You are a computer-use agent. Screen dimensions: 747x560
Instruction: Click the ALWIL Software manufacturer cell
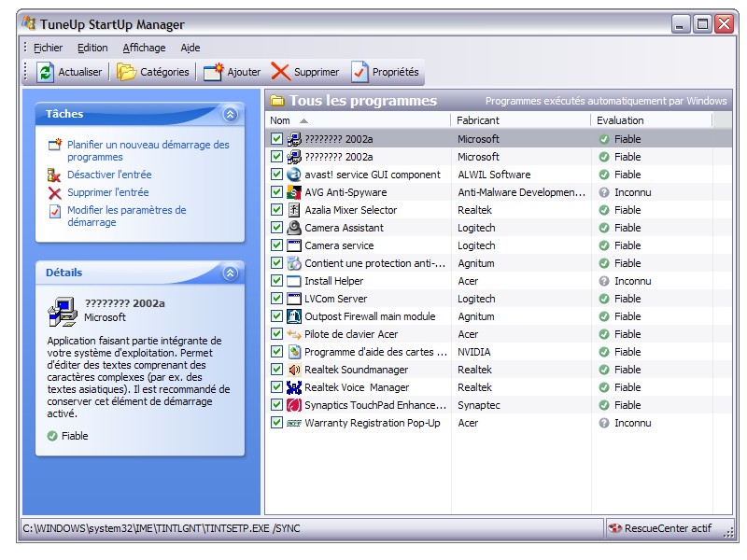494,175
